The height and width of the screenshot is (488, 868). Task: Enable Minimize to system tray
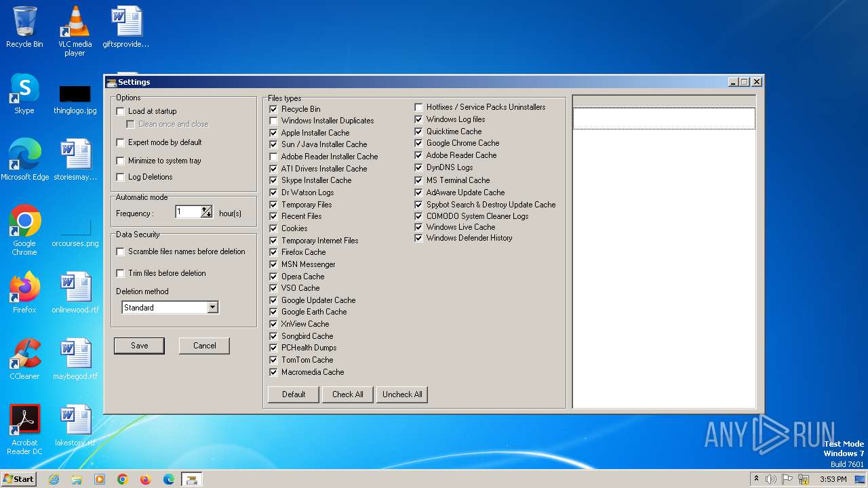(121, 161)
